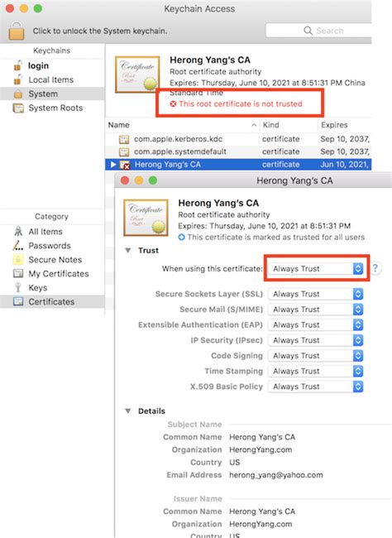This screenshot has width=392, height=538.
Task: Click the My Certificates icon
Action: (x=18, y=274)
